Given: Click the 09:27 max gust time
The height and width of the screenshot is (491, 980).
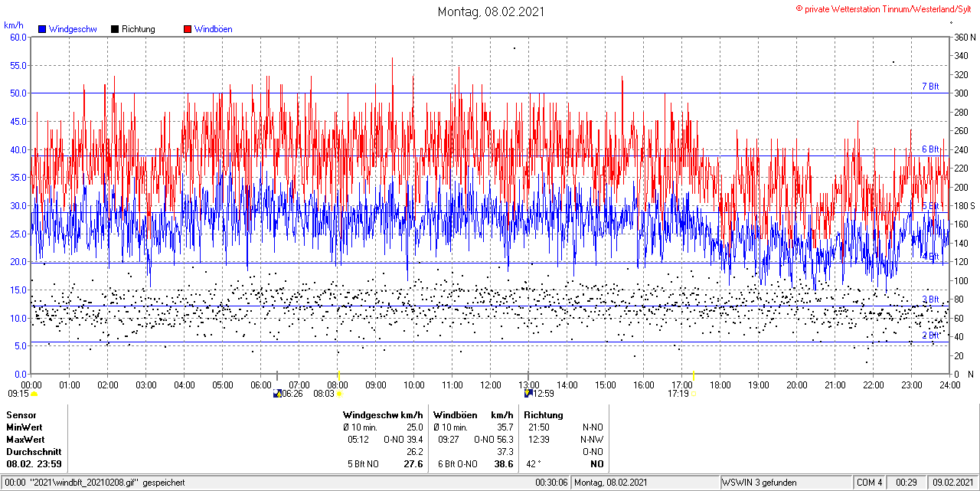Looking at the screenshot, I should (449, 440).
